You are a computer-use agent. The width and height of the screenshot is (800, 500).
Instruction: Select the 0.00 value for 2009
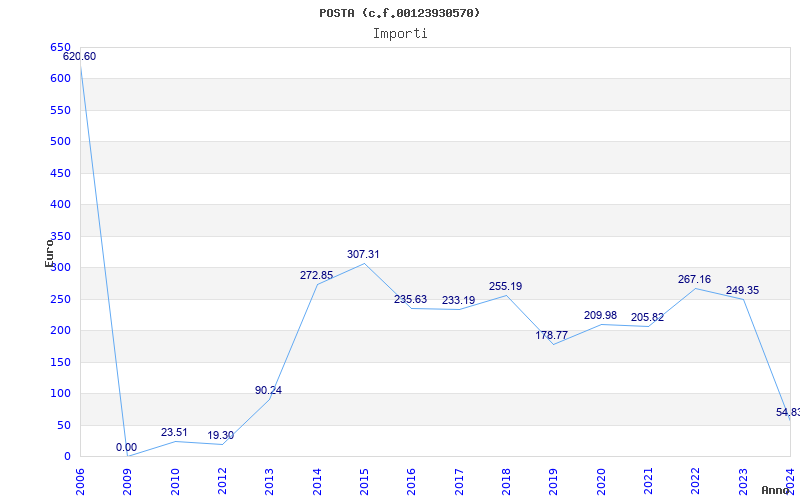pyautogui.click(x=126, y=448)
